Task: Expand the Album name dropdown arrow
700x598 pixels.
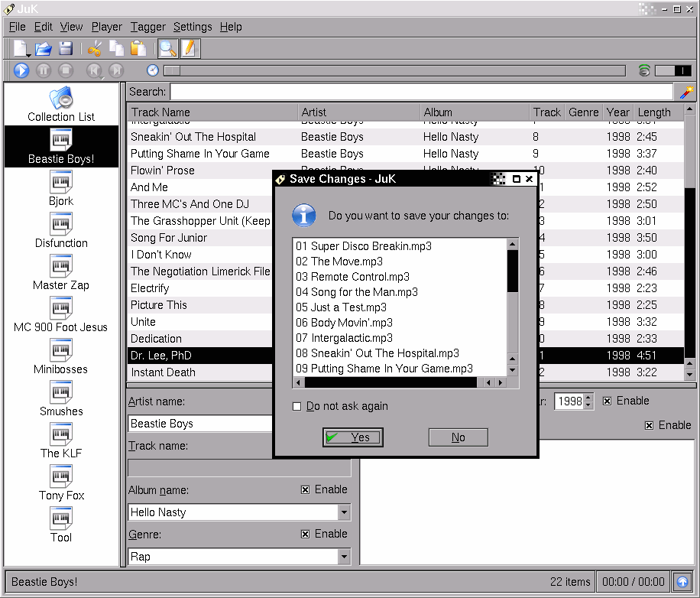Action: (x=344, y=512)
